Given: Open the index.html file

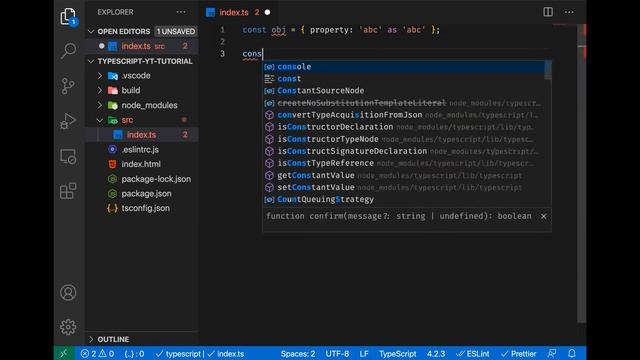Looking at the screenshot, I should [x=141, y=164].
